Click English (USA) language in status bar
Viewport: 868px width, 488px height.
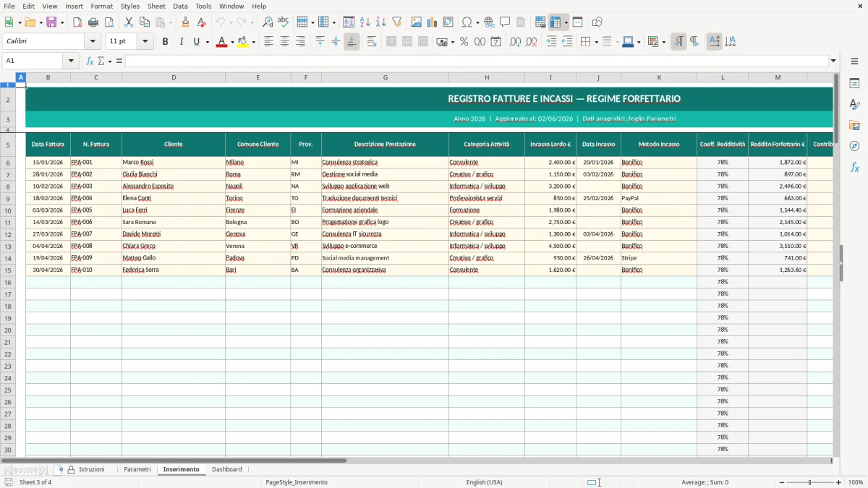484,482
